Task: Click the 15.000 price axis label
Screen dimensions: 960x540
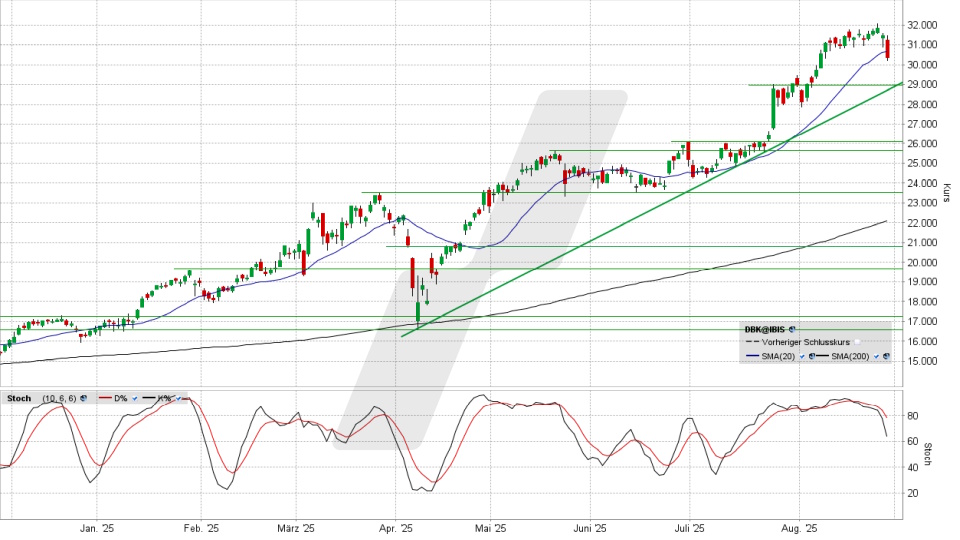Action: click(x=923, y=361)
